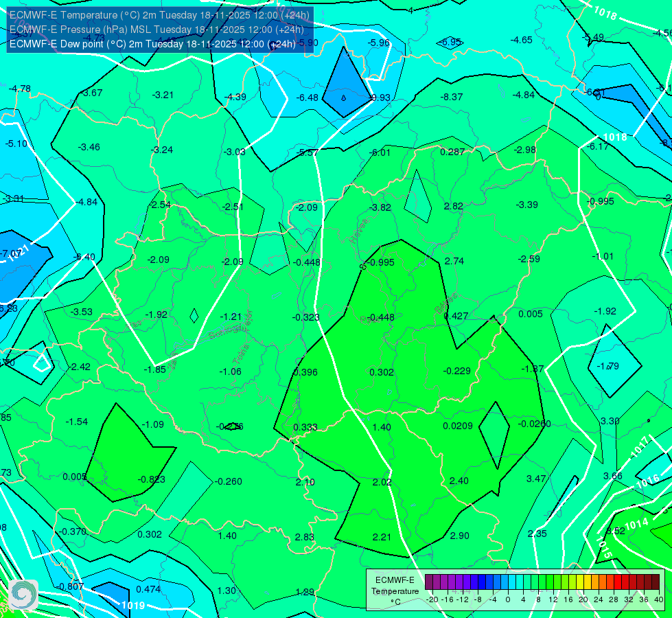Click the -3.46 grid value
Image resolution: width=672 pixels, height=618 pixels.
click(89, 147)
